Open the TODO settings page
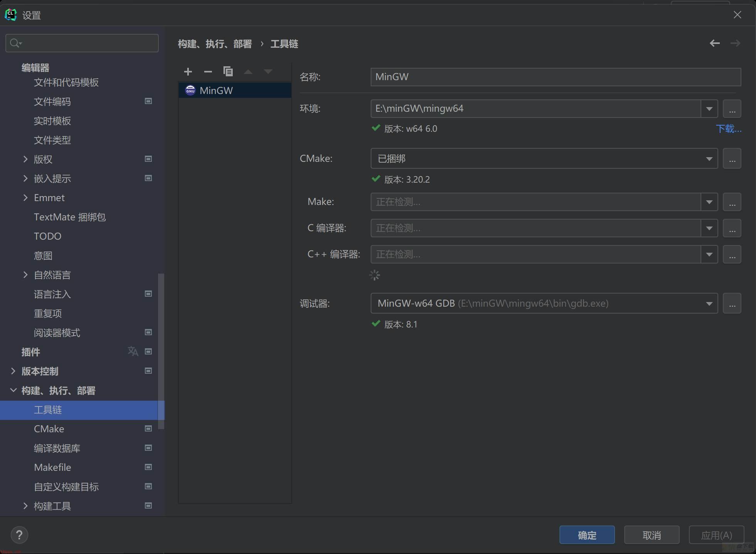The height and width of the screenshot is (554, 756). 48,236
